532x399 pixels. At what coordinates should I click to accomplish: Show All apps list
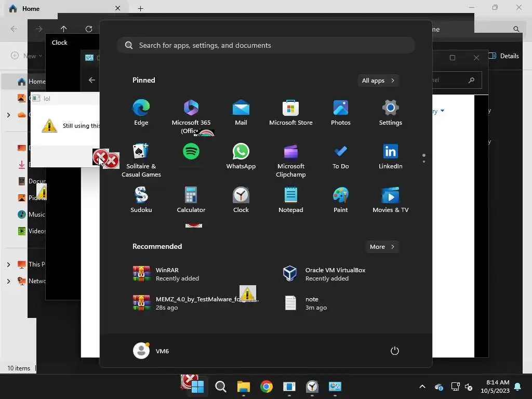(x=378, y=81)
